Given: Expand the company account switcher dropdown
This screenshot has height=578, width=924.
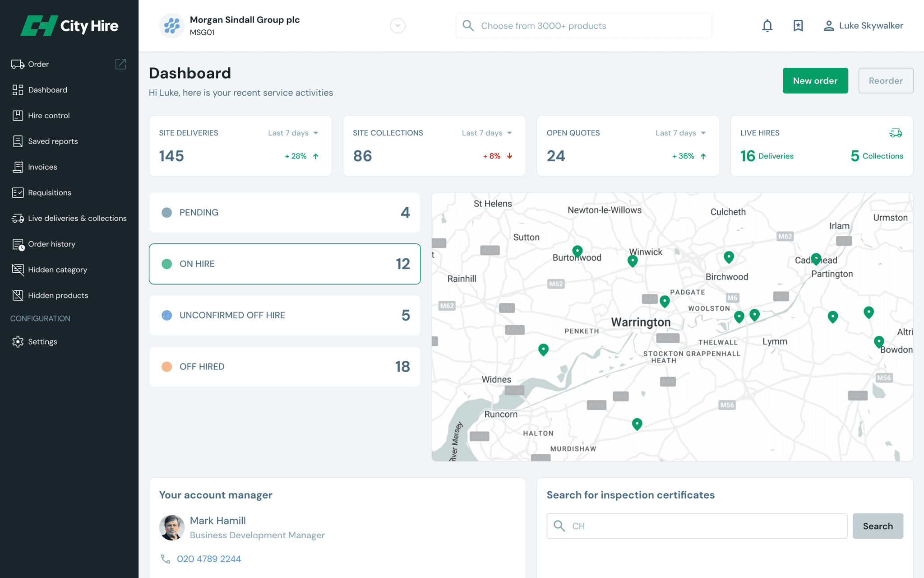Looking at the screenshot, I should (x=397, y=26).
